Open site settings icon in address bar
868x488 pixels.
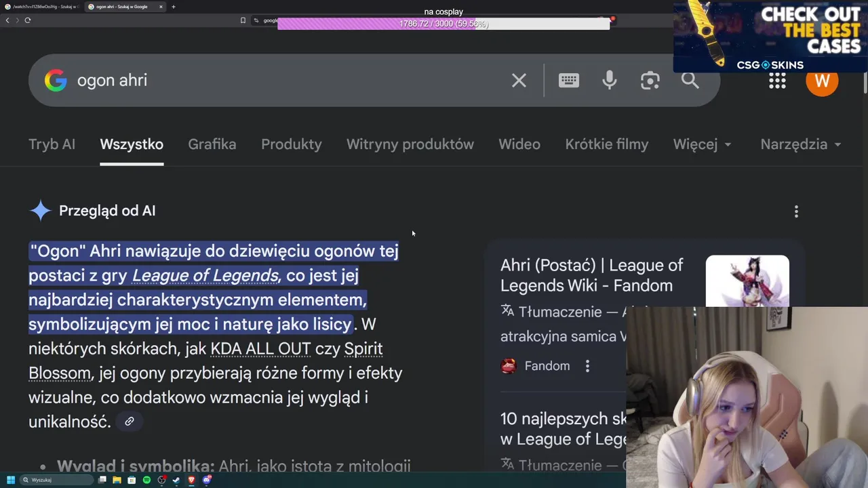pyautogui.click(x=256, y=20)
